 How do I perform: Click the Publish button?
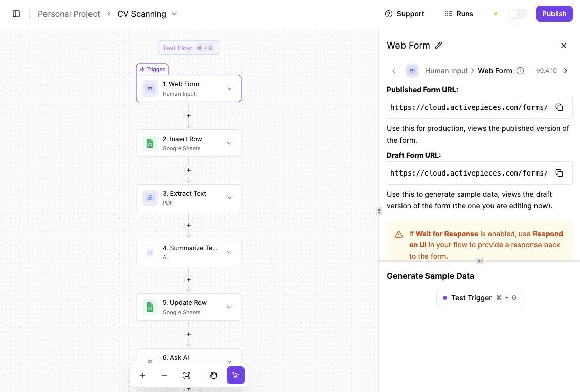(x=554, y=14)
